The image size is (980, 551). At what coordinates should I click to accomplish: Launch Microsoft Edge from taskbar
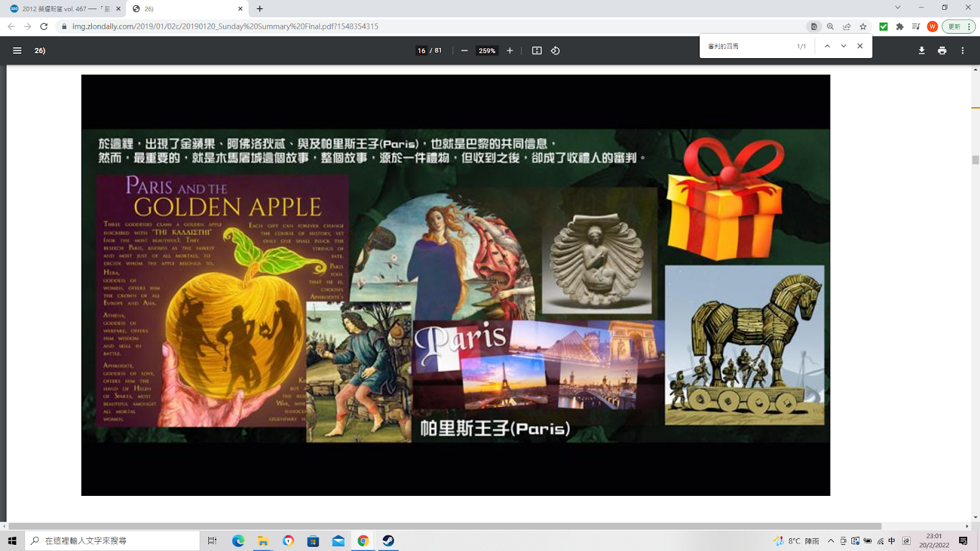coord(238,541)
